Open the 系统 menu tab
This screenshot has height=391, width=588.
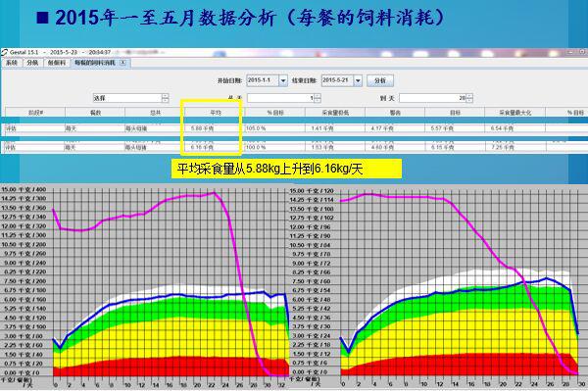(12, 63)
